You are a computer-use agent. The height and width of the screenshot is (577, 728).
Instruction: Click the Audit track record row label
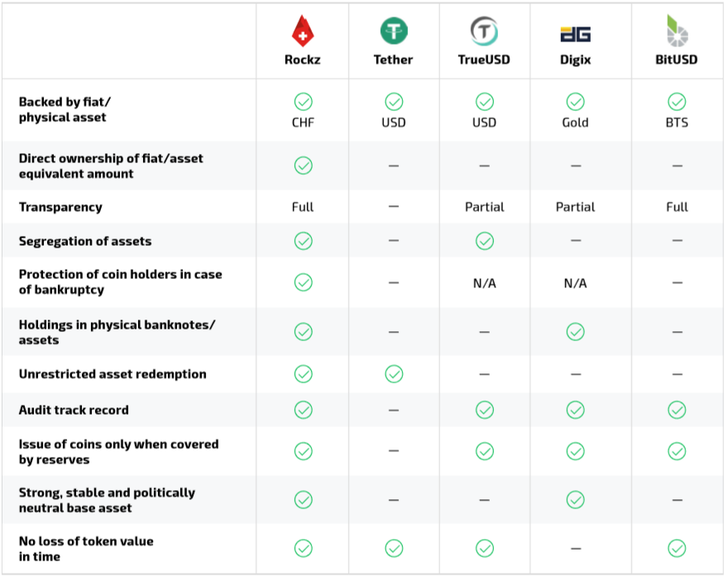tap(74, 410)
